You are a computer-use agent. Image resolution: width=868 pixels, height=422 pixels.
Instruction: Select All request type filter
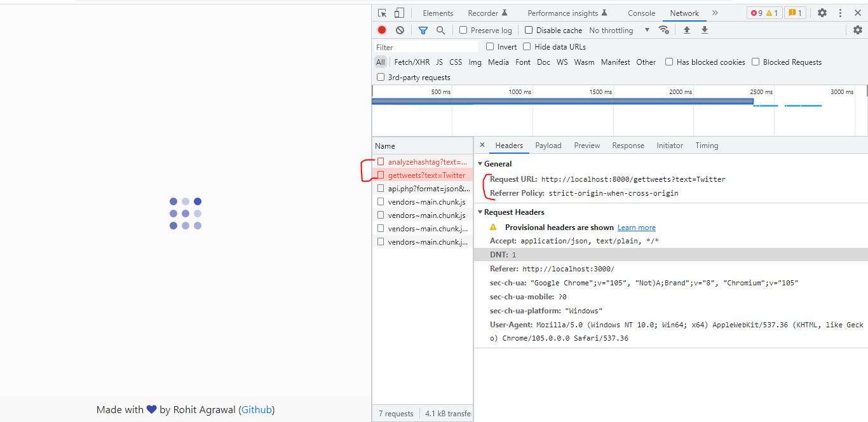(380, 62)
